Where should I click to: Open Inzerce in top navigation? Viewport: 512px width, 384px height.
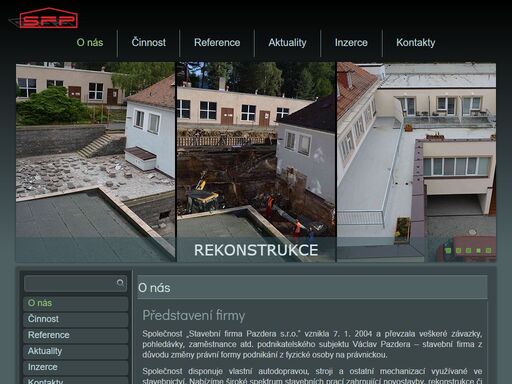(351, 43)
